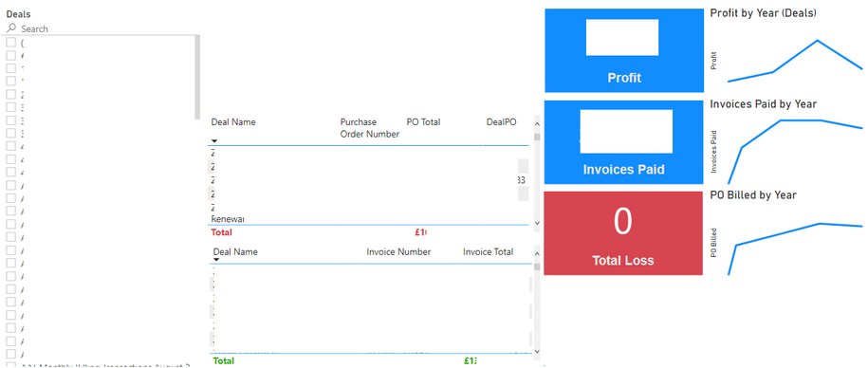The image size is (868, 368).
Task: Tick the second checkbox in Deals list
Action: tap(10, 55)
